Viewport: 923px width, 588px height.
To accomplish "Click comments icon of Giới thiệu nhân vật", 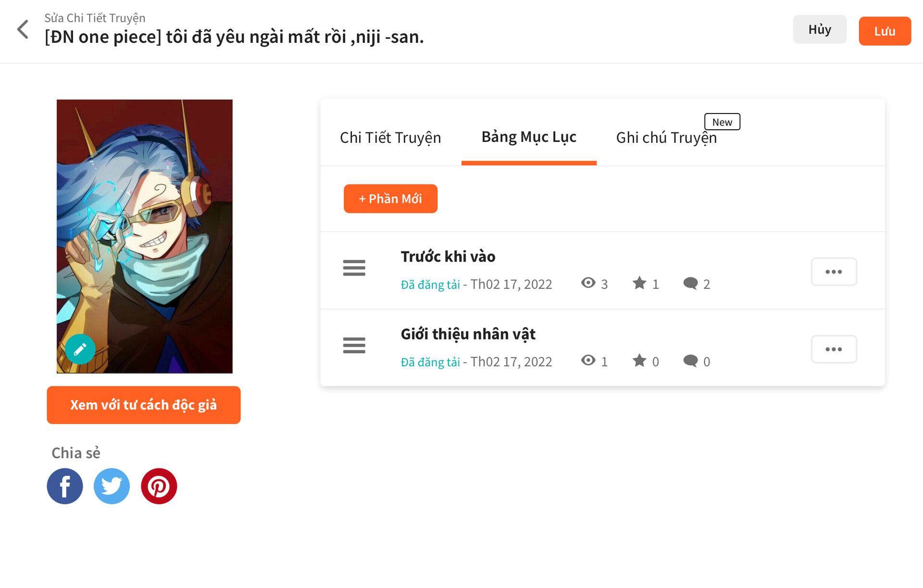I will [691, 361].
